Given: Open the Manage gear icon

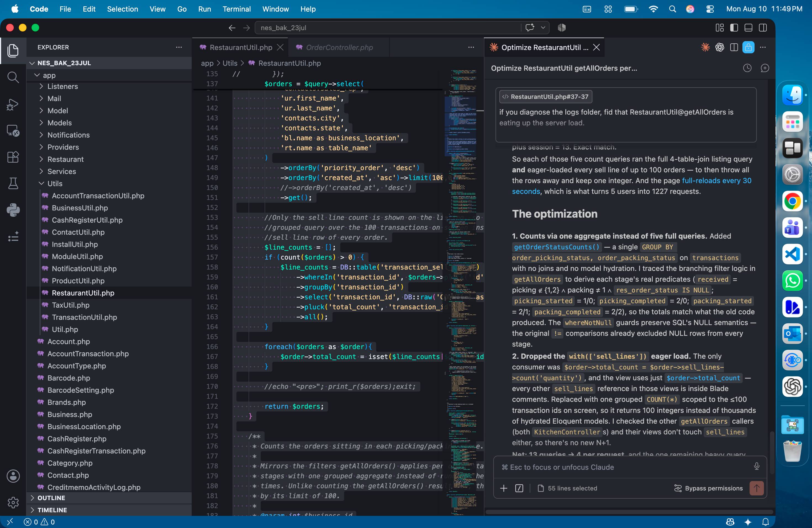Looking at the screenshot, I should [x=13, y=502].
